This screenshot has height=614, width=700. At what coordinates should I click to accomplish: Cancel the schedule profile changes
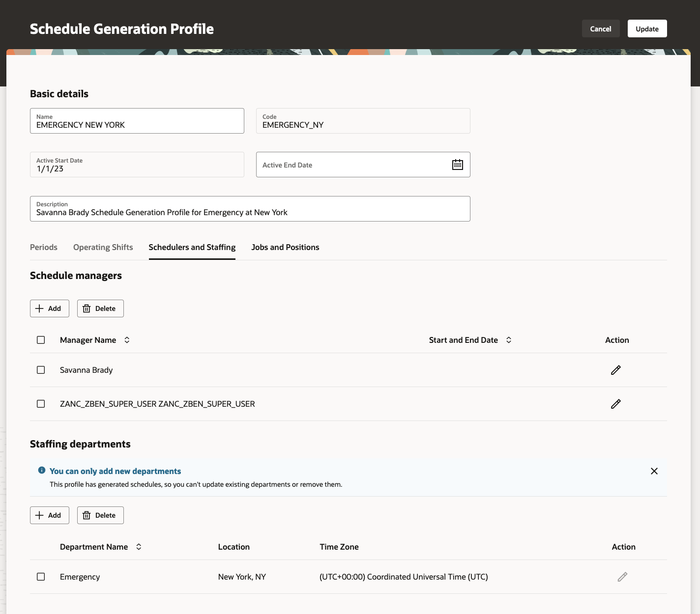pyautogui.click(x=600, y=28)
